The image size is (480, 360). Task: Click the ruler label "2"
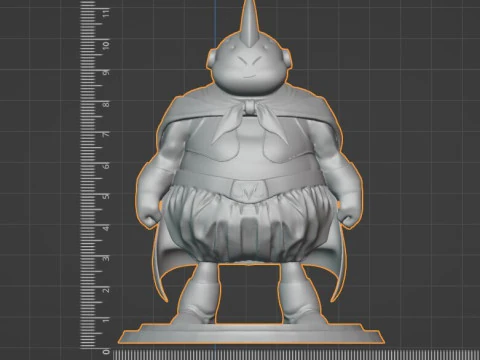click(106, 290)
